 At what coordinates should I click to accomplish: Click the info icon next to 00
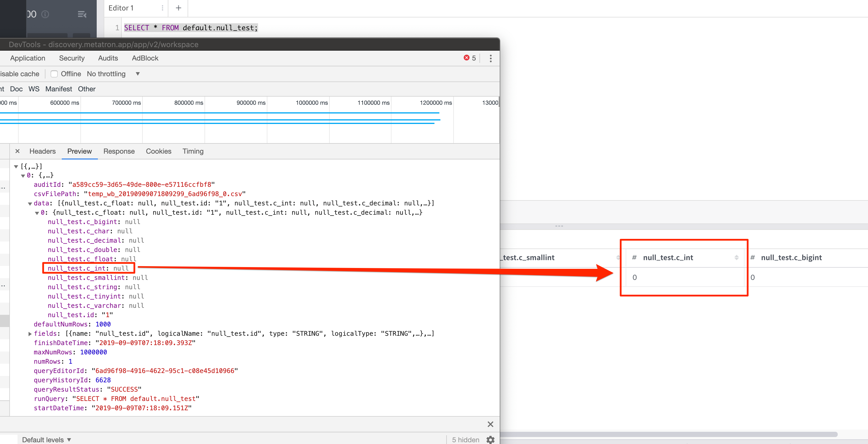(45, 14)
